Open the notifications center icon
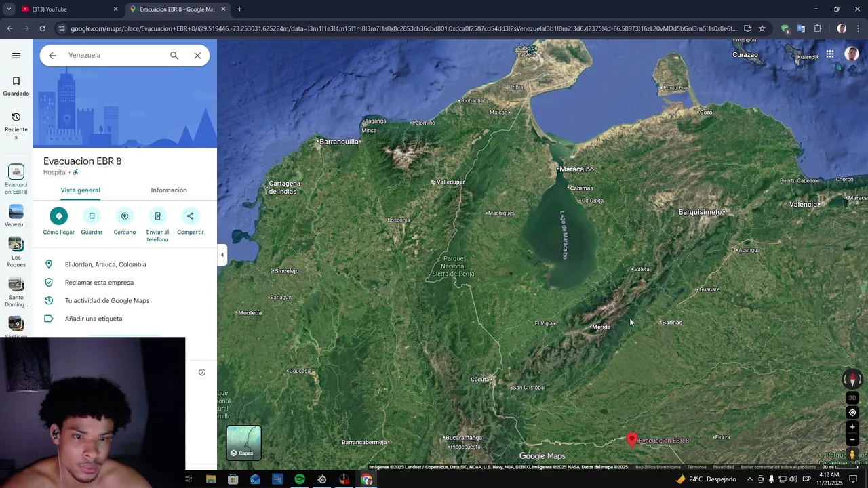This screenshot has width=868, height=488. [x=853, y=479]
